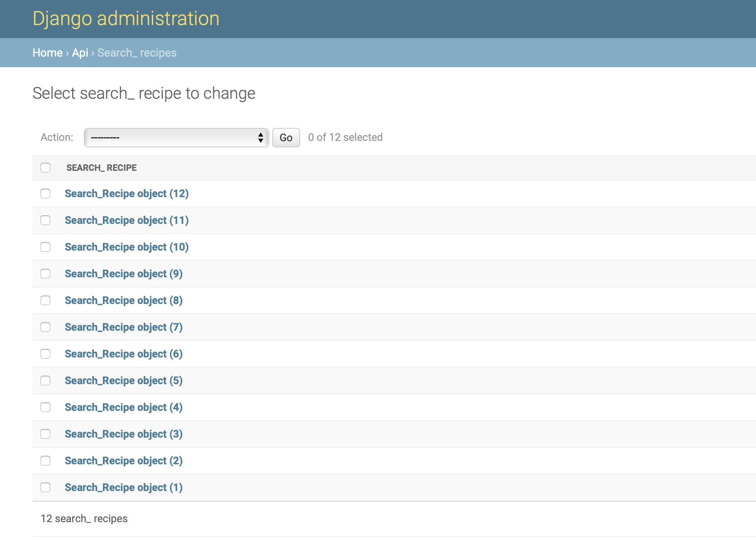
Task: Check the box for Search_Recipe object (10)
Action: 45,247
